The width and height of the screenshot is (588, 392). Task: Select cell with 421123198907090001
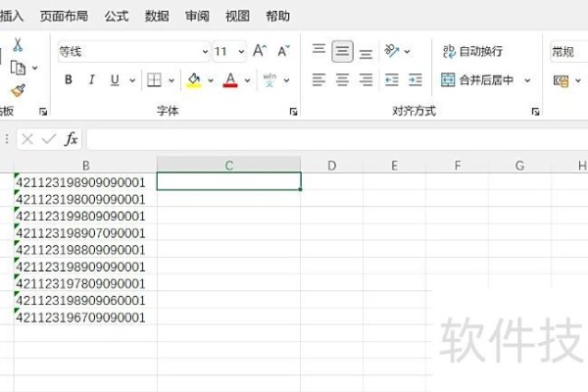click(86, 232)
